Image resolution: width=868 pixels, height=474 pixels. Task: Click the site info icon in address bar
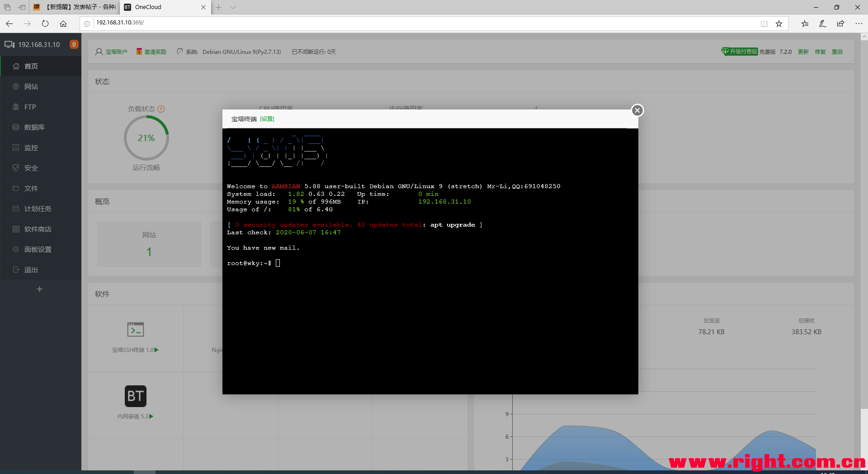tap(87, 24)
